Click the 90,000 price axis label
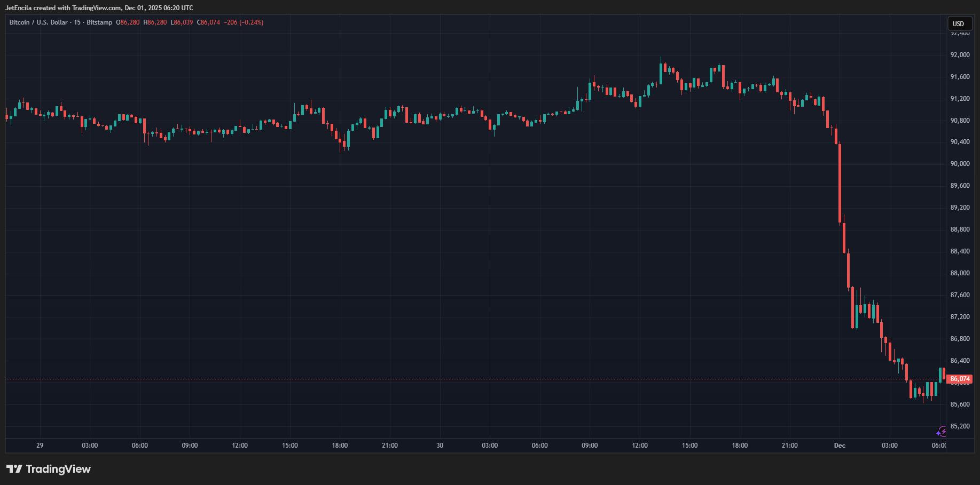The image size is (980, 485). [x=959, y=164]
